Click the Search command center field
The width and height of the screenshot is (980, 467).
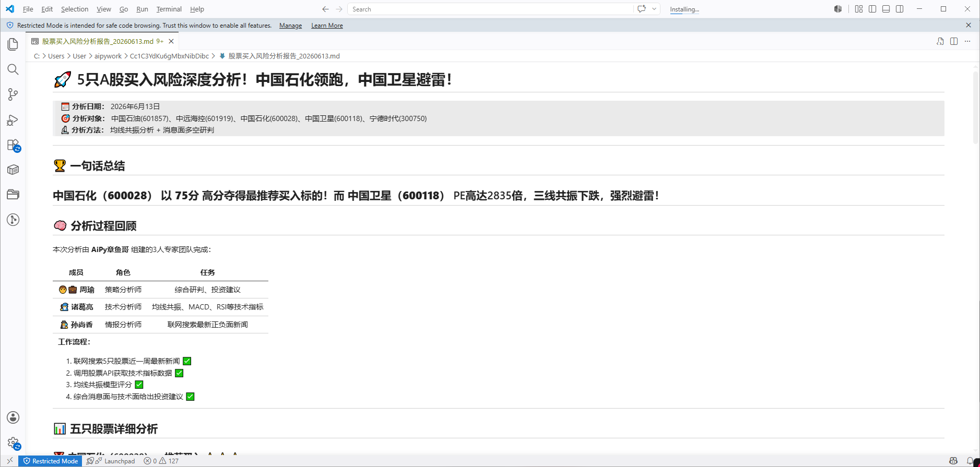click(490, 9)
